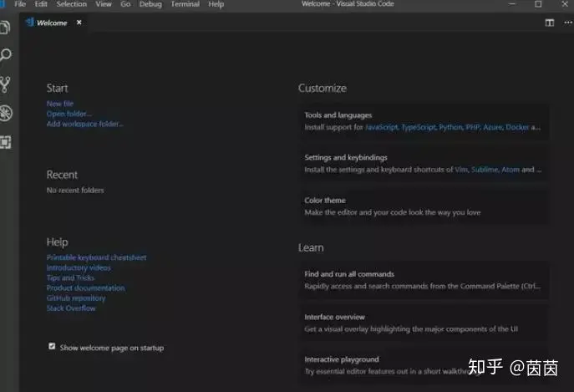Close the Welcome tab
The height and width of the screenshot is (392, 574).
pyautogui.click(x=79, y=23)
